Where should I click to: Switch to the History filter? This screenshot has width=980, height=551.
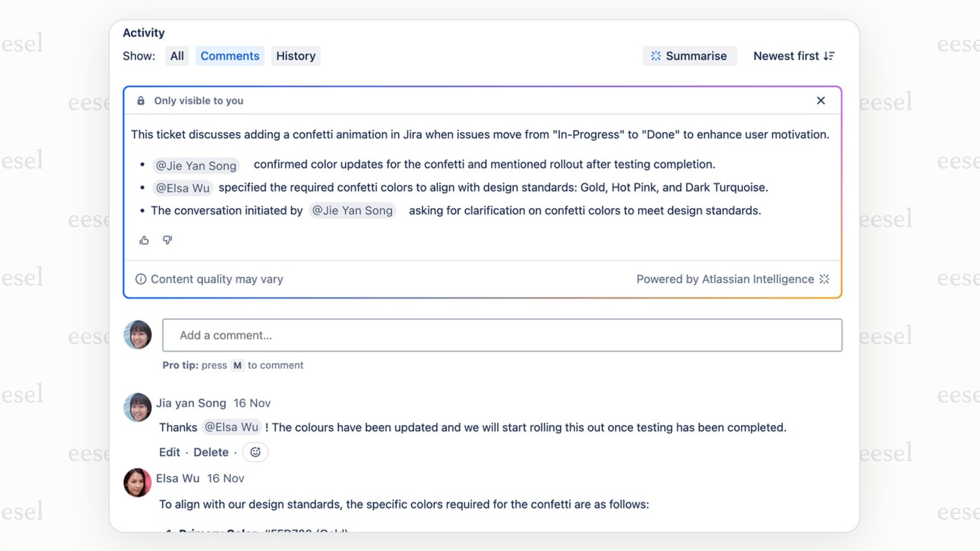coord(296,55)
